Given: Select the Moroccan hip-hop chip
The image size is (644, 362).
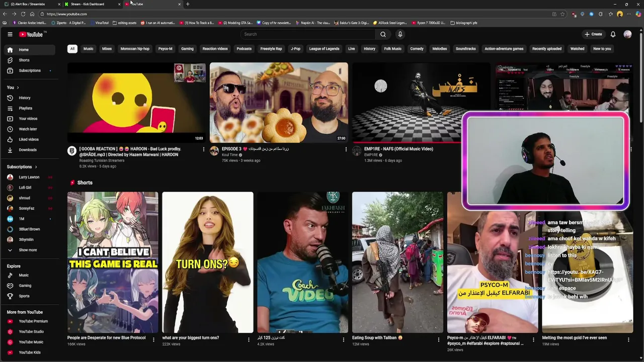Looking at the screenshot, I should [135, 49].
